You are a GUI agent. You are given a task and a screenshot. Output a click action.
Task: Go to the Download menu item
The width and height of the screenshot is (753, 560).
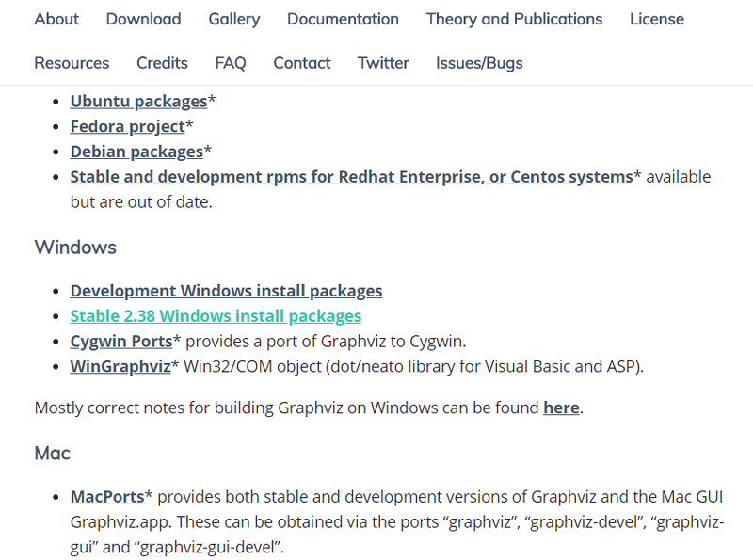coord(144,19)
